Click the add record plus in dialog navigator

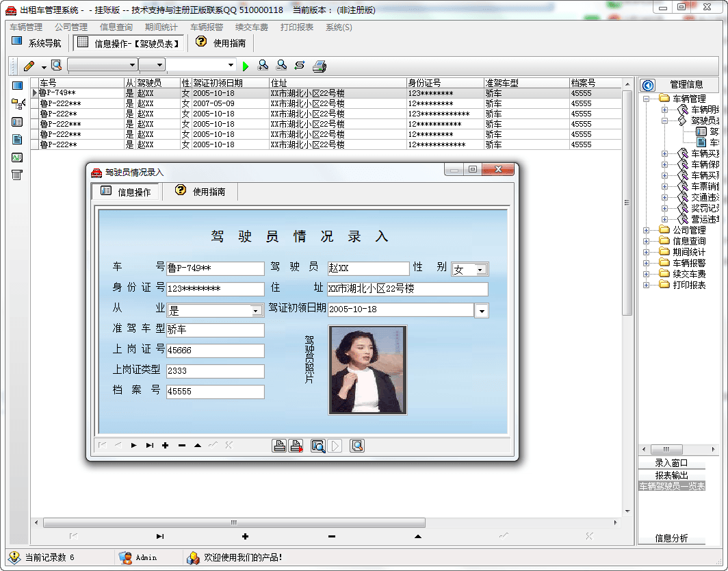[x=166, y=446]
